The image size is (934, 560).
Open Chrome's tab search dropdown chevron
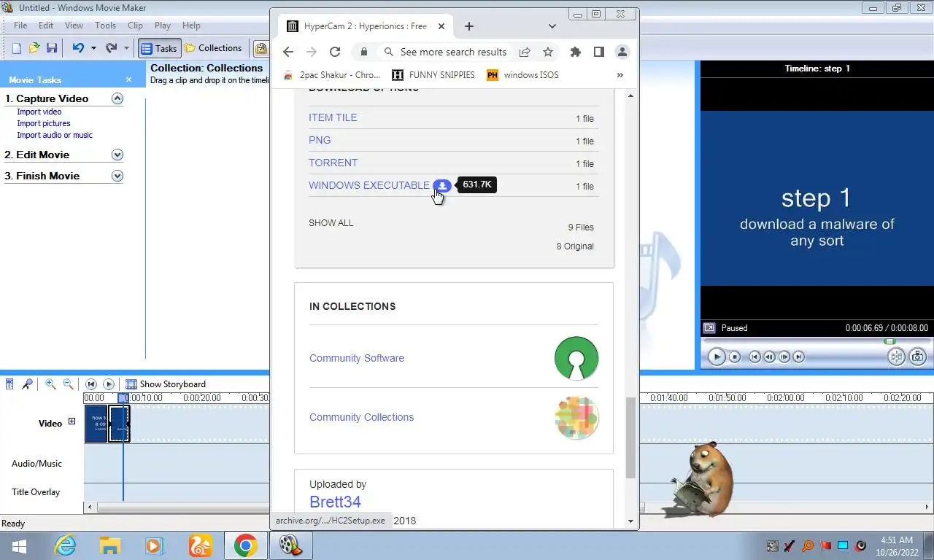(x=552, y=26)
